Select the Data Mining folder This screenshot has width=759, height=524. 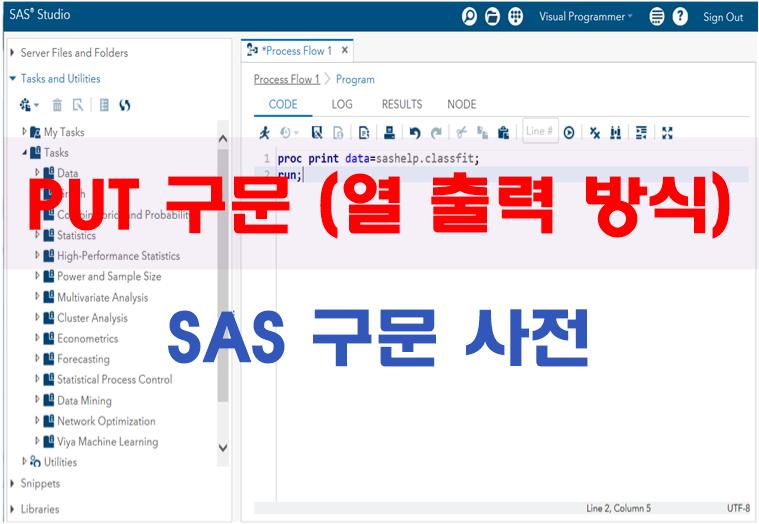click(x=84, y=400)
